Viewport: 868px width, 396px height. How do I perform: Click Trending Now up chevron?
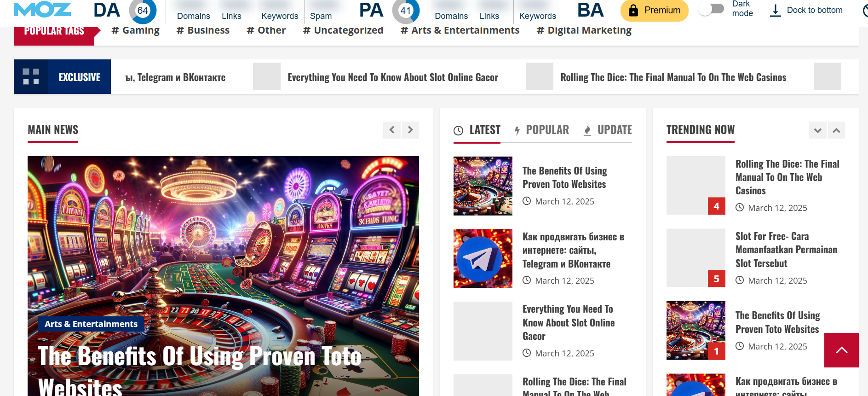tap(836, 130)
